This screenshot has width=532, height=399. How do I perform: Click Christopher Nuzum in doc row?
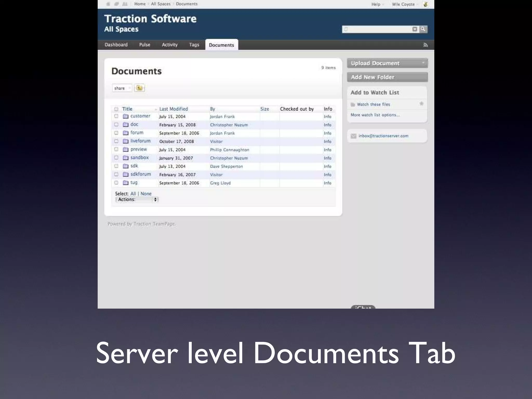coord(229,125)
